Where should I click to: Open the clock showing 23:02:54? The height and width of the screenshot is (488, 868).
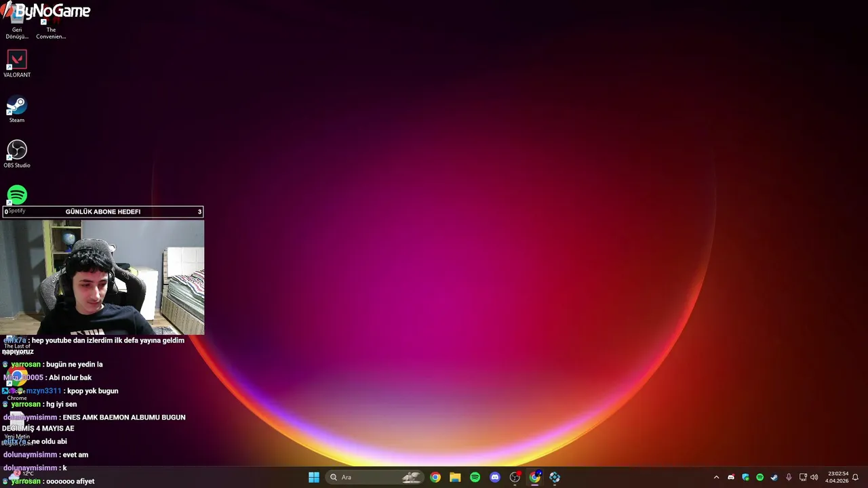(837, 477)
